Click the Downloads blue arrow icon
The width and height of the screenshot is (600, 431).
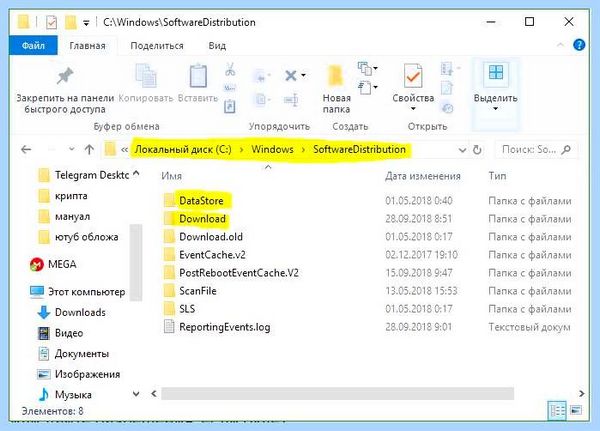(44, 312)
